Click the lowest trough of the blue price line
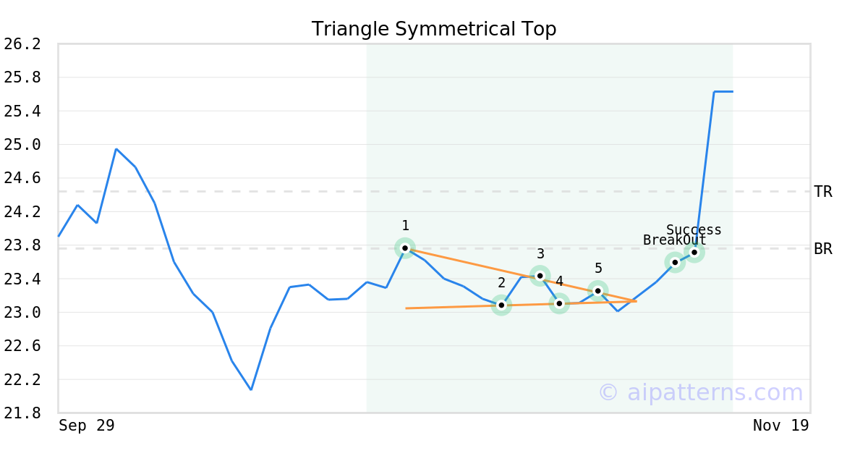Viewport: 868px width, 456px height. pyautogui.click(x=251, y=389)
